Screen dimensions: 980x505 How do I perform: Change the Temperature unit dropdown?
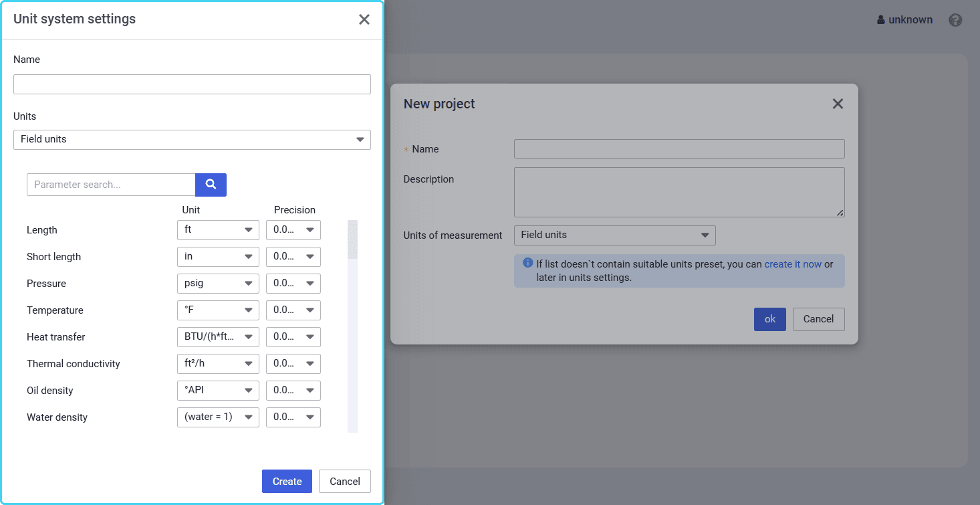click(x=218, y=310)
